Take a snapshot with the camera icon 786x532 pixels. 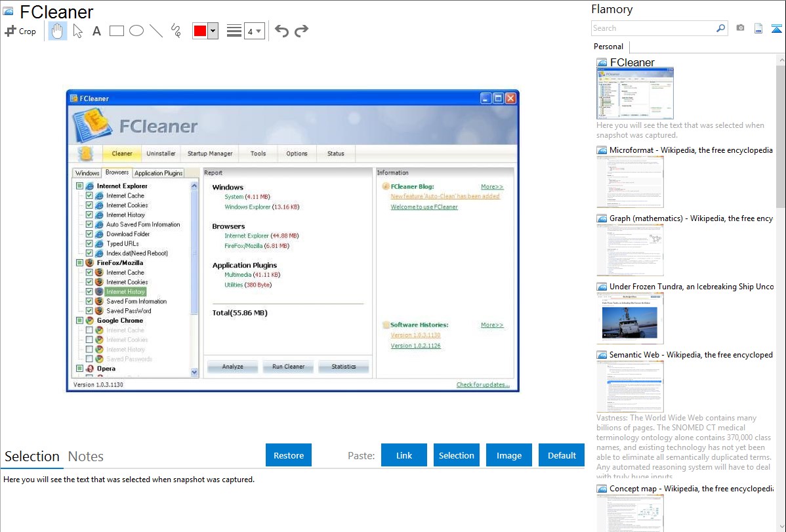pyautogui.click(x=740, y=28)
